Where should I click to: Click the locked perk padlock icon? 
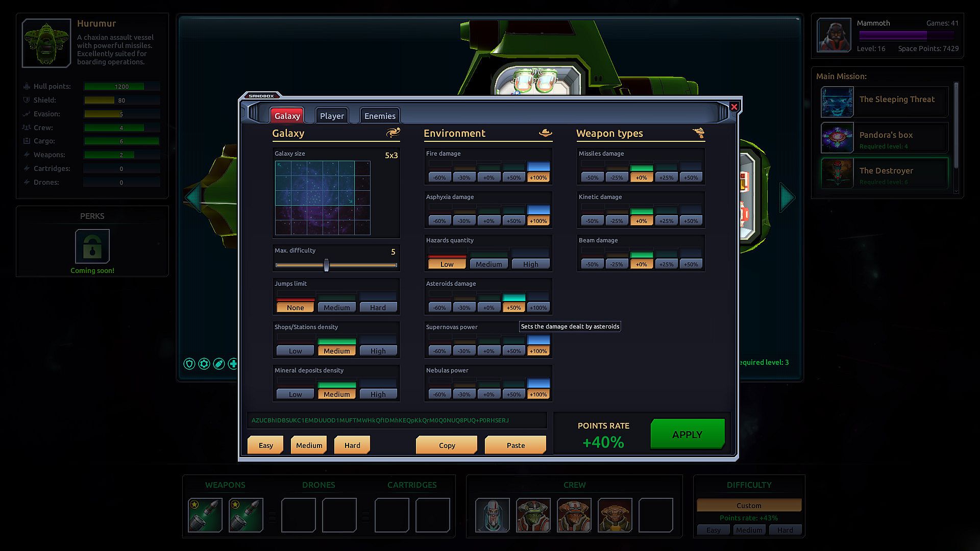pyautogui.click(x=92, y=246)
